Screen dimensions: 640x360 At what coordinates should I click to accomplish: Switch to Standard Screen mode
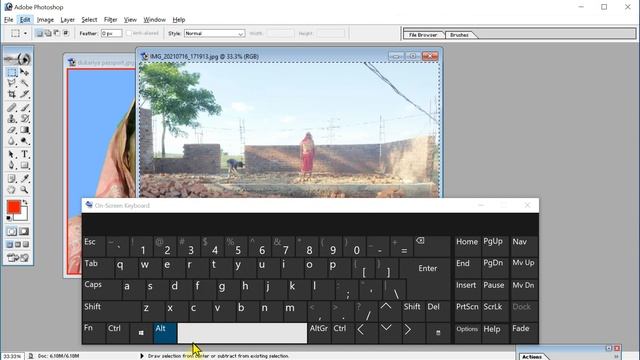tap(10, 244)
